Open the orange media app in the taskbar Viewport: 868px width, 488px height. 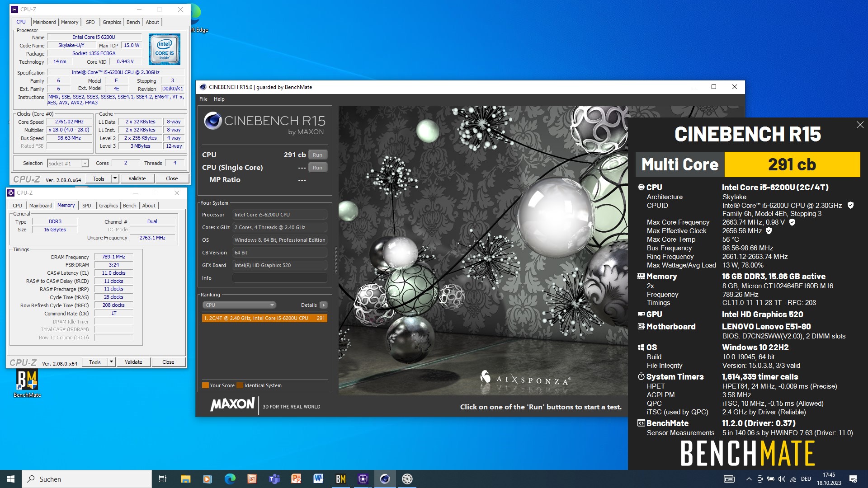[x=208, y=479]
